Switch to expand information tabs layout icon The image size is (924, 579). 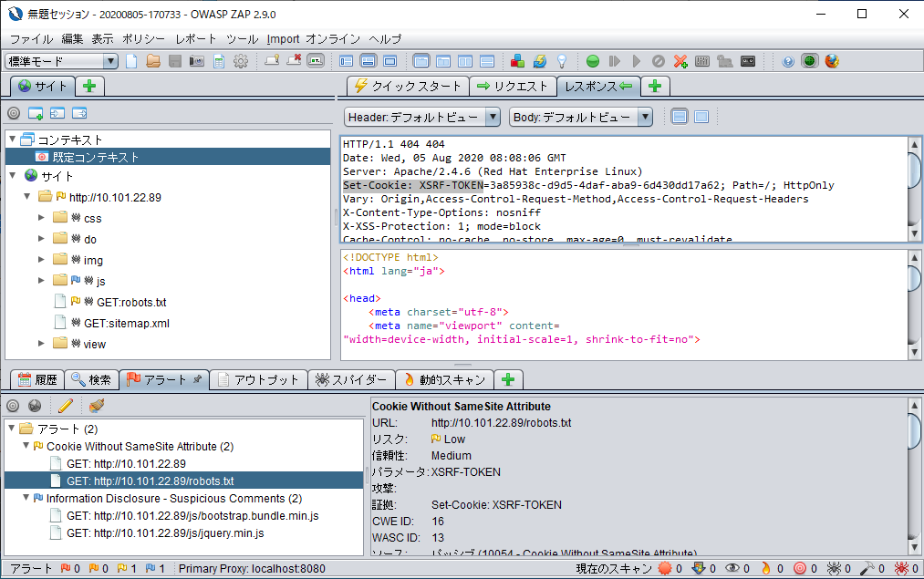368,61
